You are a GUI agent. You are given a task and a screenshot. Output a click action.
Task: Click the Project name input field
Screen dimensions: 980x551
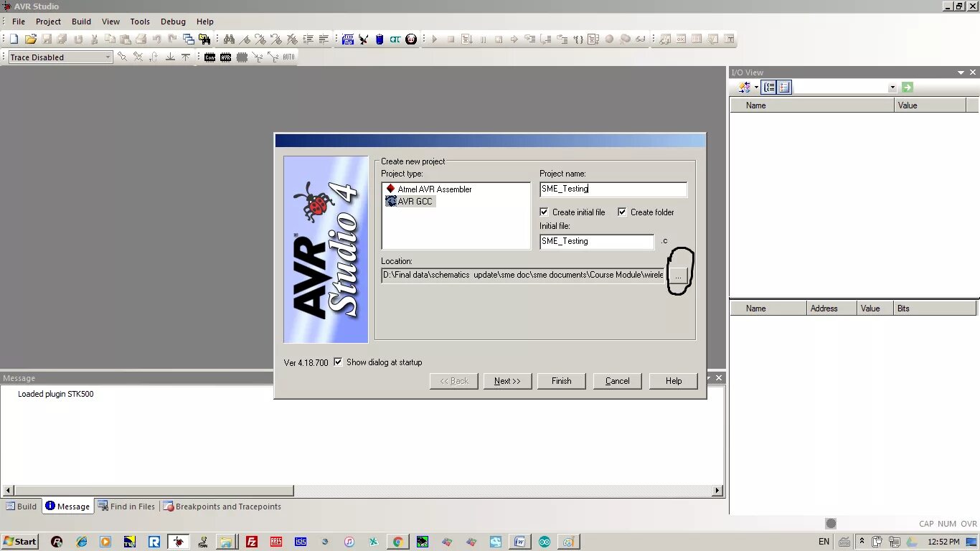[x=613, y=189]
